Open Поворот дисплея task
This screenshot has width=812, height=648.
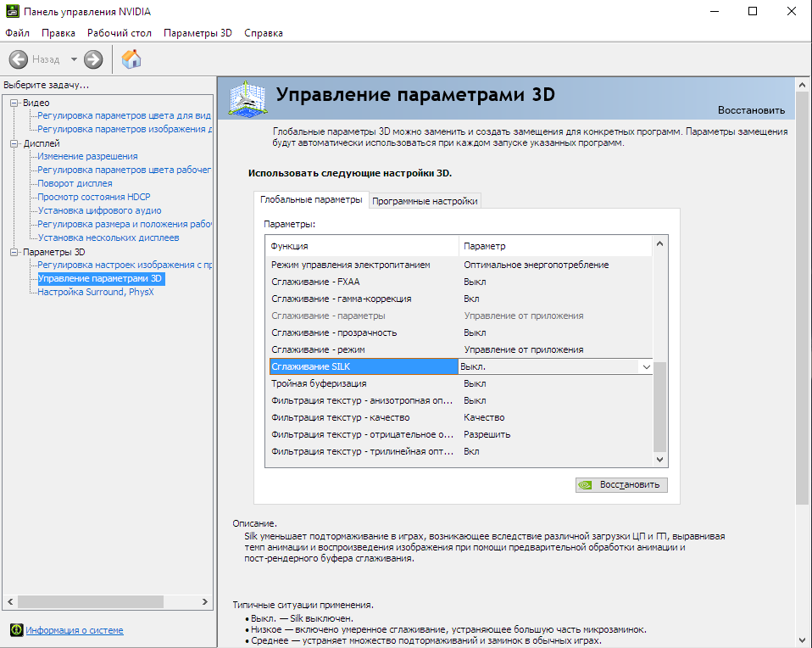coord(75,183)
